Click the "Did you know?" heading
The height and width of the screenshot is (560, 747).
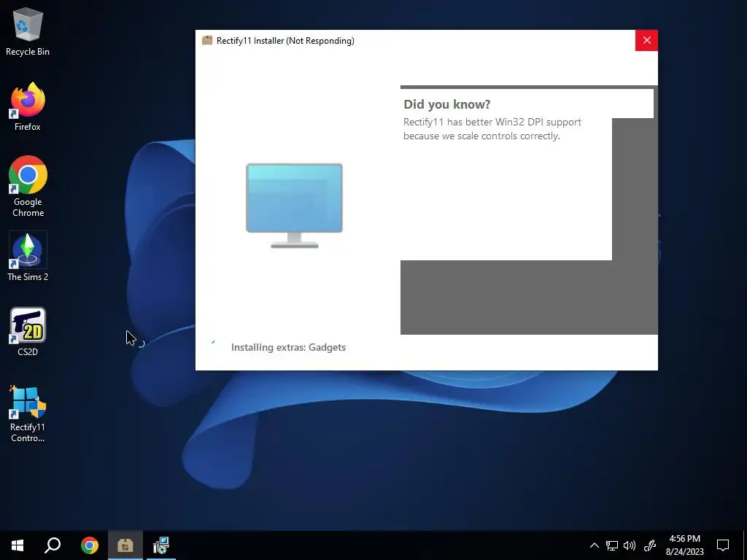(447, 104)
